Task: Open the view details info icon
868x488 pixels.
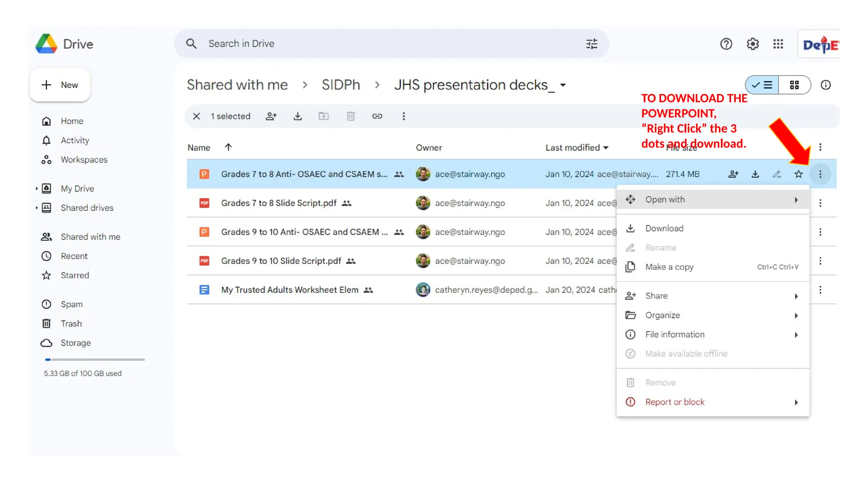Action: tap(825, 85)
